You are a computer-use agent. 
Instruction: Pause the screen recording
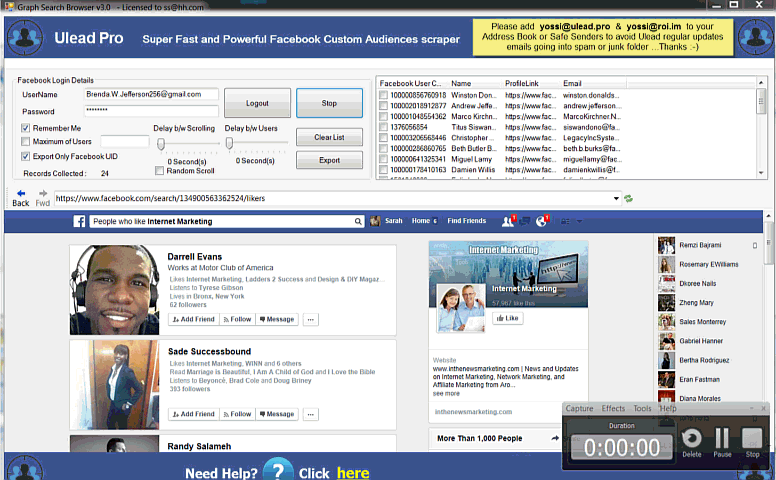pyautogui.click(x=722, y=438)
